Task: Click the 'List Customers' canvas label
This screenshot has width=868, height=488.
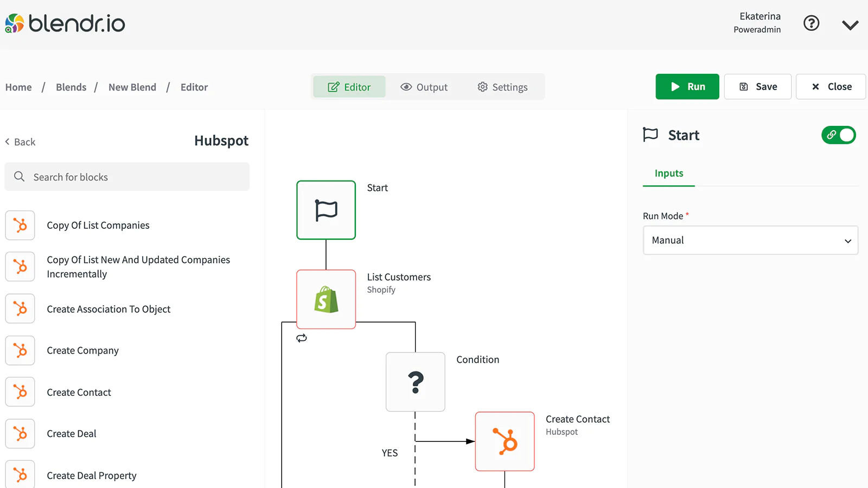Action: 399,277
